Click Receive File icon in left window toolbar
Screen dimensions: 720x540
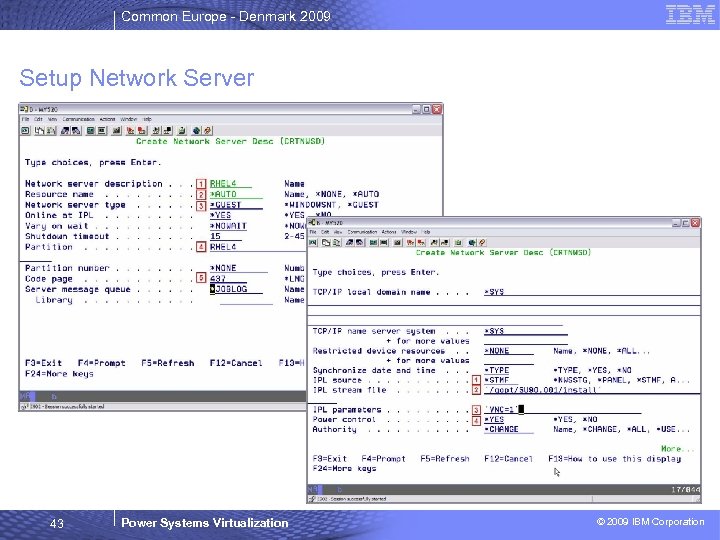click(76, 130)
